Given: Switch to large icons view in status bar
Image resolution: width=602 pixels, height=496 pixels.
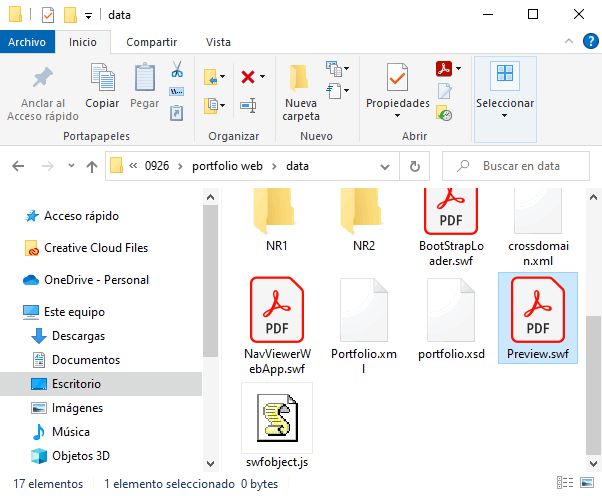Looking at the screenshot, I should click(587, 483).
